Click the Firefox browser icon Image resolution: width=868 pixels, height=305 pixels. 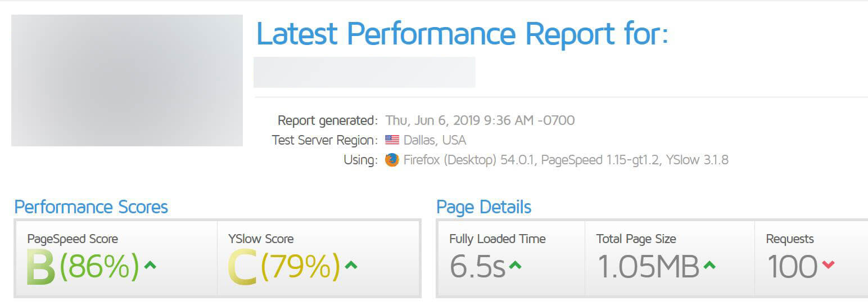click(x=392, y=160)
